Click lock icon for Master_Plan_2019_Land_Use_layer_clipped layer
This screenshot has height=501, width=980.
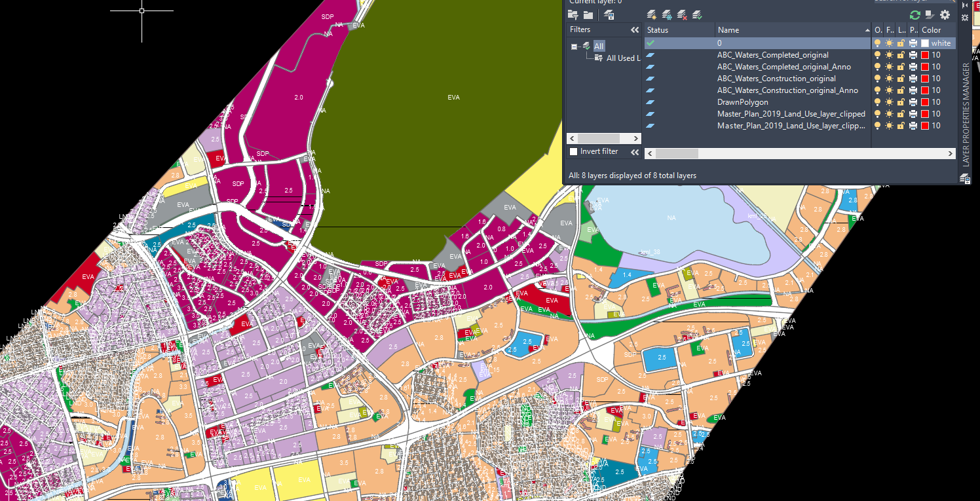point(901,114)
